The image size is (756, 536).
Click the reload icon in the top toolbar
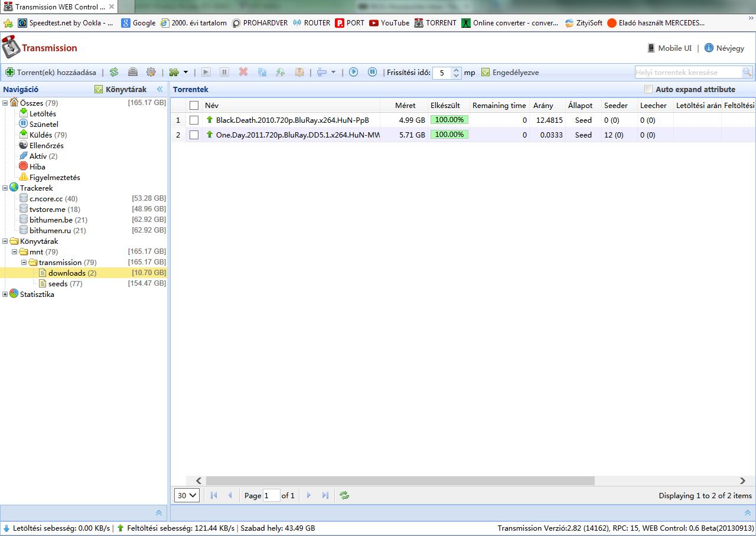(x=114, y=72)
